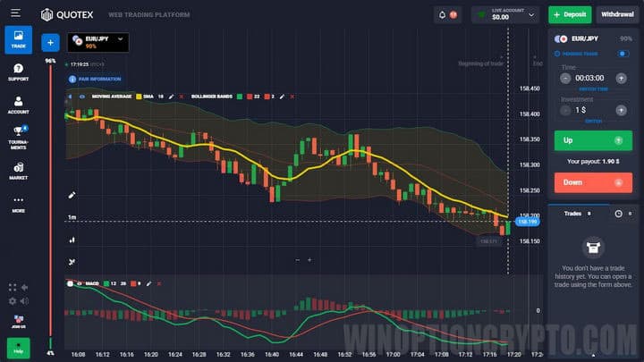The image size is (644, 362).
Task: Toggle visibility of the MACD indicator
Action: pos(79,283)
